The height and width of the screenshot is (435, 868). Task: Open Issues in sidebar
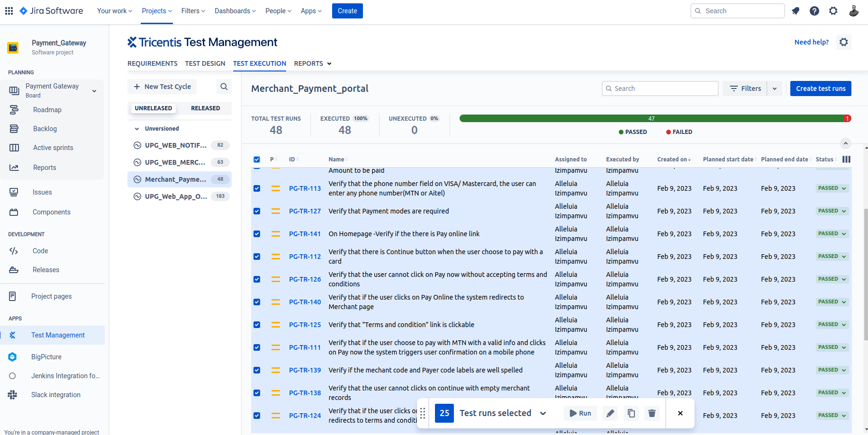pos(42,192)
